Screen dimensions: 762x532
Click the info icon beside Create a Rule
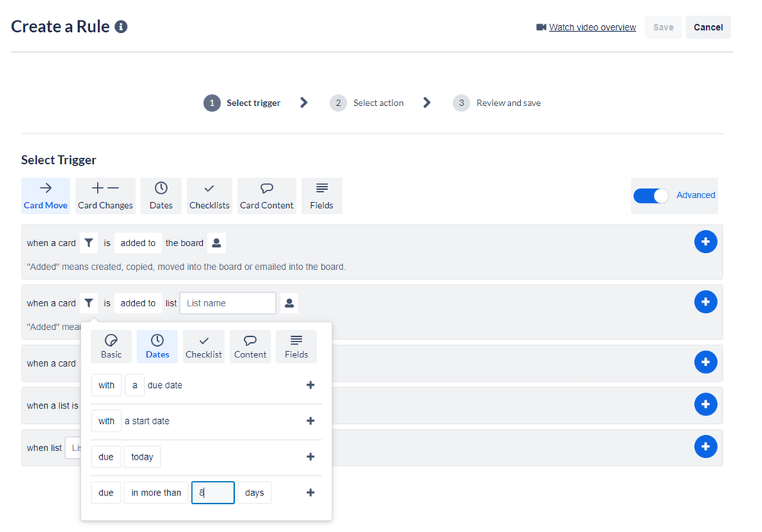coord(121,27)
